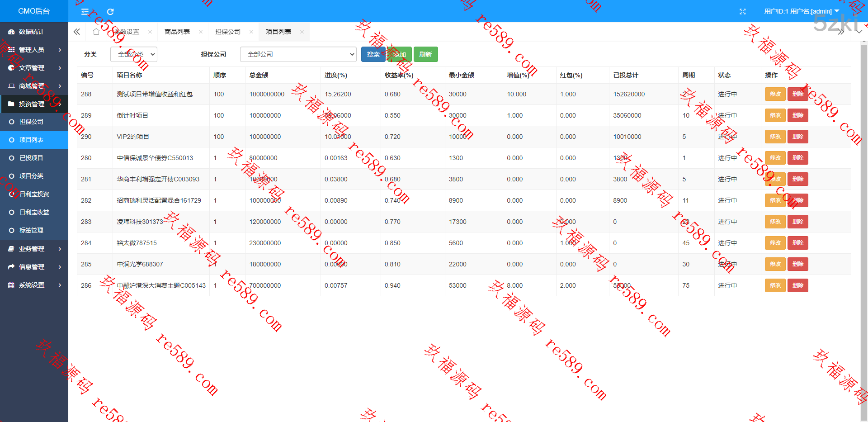The height and width of the screenshot is (422, 868).
Task: Close the 商品列表 tab
Action: tap(201, 32)
